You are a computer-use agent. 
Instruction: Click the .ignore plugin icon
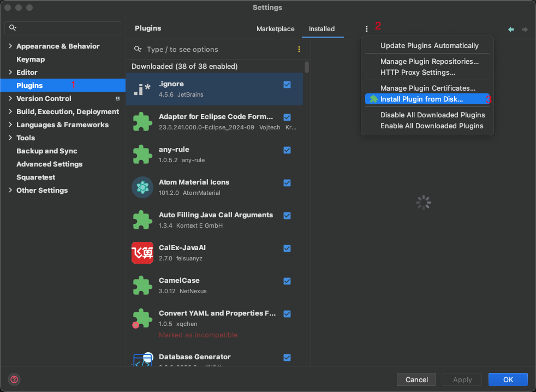142,89
